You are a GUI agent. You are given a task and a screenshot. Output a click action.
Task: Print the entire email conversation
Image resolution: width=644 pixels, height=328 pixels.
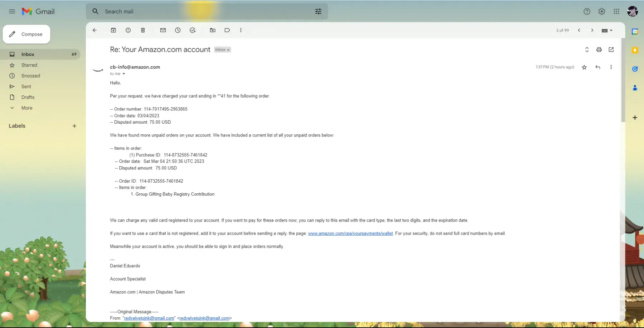pyautogui.click(x=599, y=50)
